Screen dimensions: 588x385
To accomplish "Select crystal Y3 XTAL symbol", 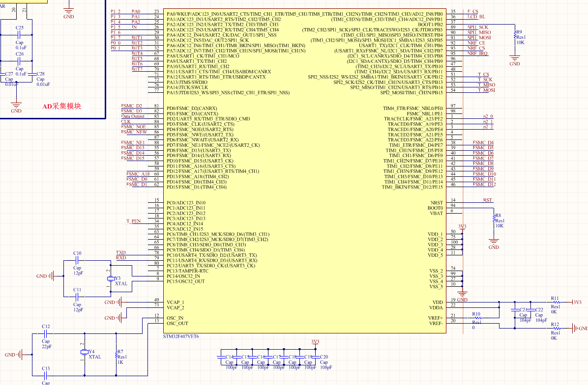I will [x=111, y=278].
